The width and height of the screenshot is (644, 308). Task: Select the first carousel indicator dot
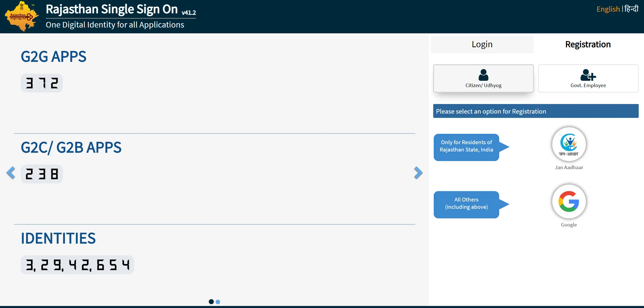coord(211,301)
